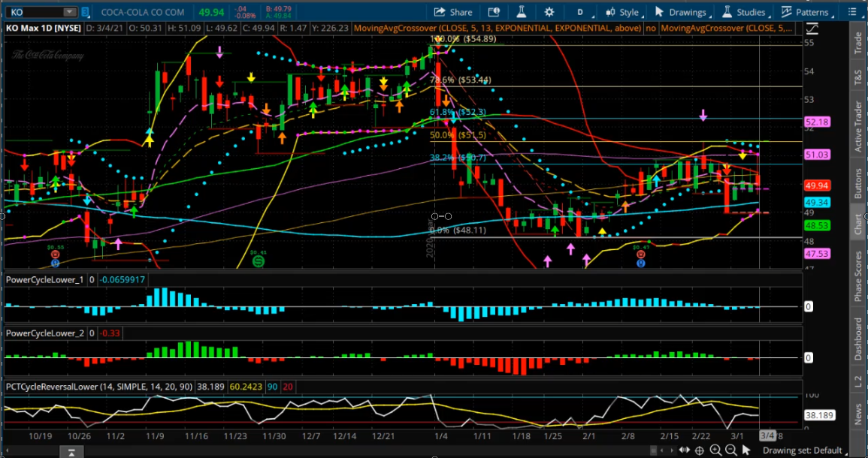Click the 51.03 pink price label

pos(817,155)
